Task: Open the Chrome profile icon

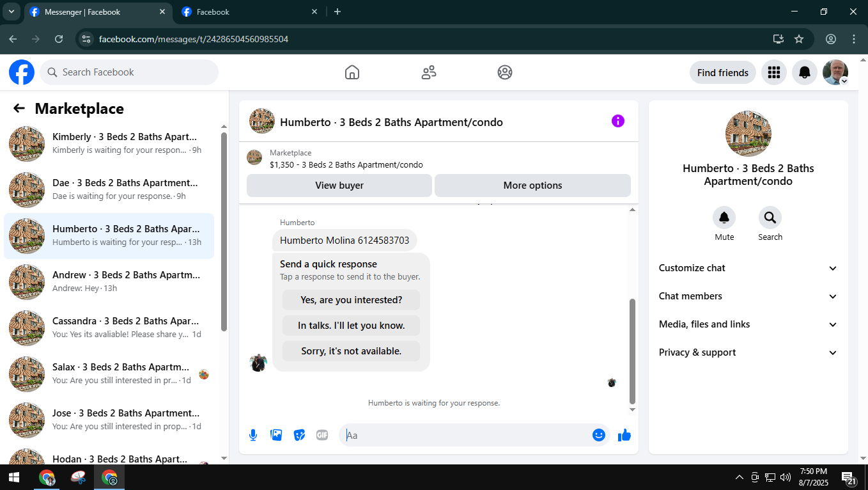Action: pyautogui.click(x=831, y=39)
